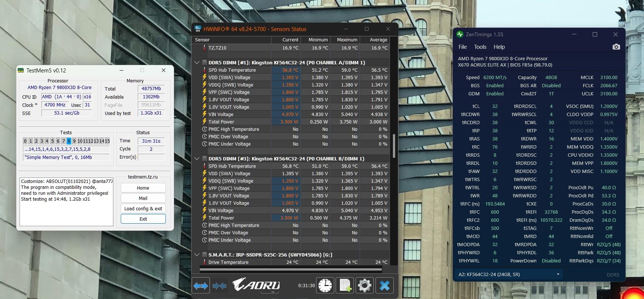Viewport: 644px width, 299px height.
Task: Click the tRFC (ns) value 193.5484
Action: pos(495,204)
